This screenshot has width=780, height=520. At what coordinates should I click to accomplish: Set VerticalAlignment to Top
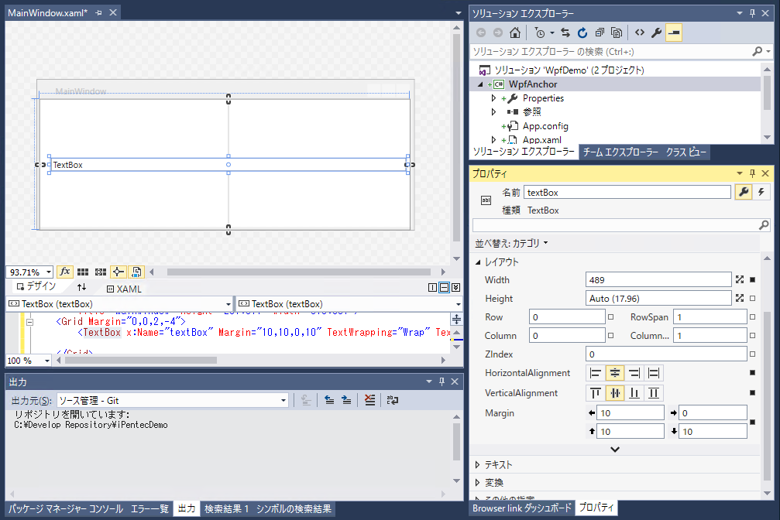click(x=596, y=393)
